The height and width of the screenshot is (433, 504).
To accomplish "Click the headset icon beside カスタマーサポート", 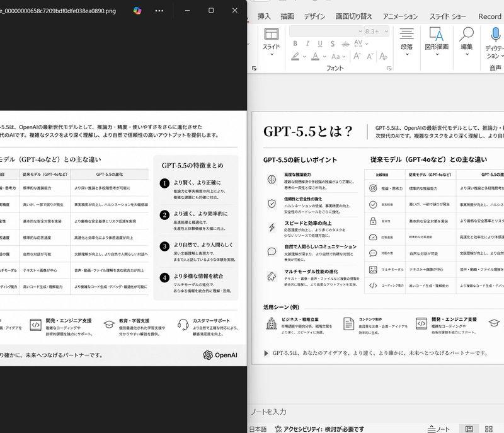I will 183,325.
